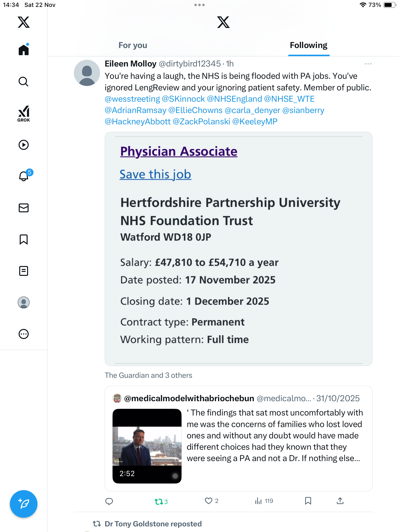
Task: Compose a new post
Action: [x=24, y=504]
